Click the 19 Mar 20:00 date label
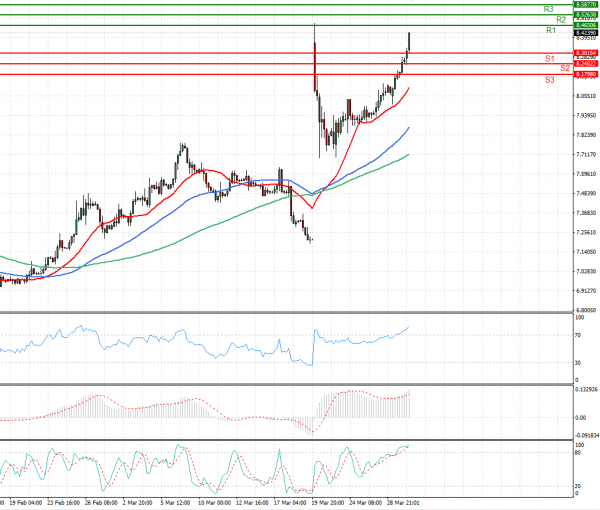The image size is (600, 510). (x=328, y=503)
